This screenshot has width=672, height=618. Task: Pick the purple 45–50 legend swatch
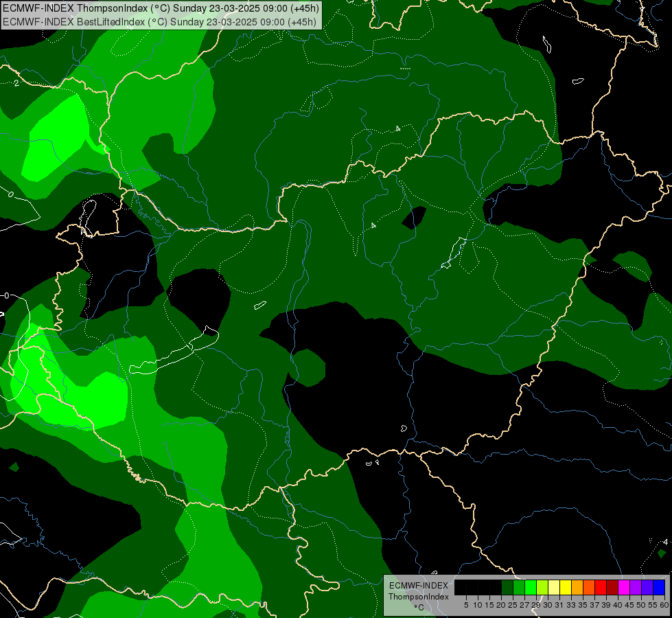pyautogui.click(x=636, y=587)
